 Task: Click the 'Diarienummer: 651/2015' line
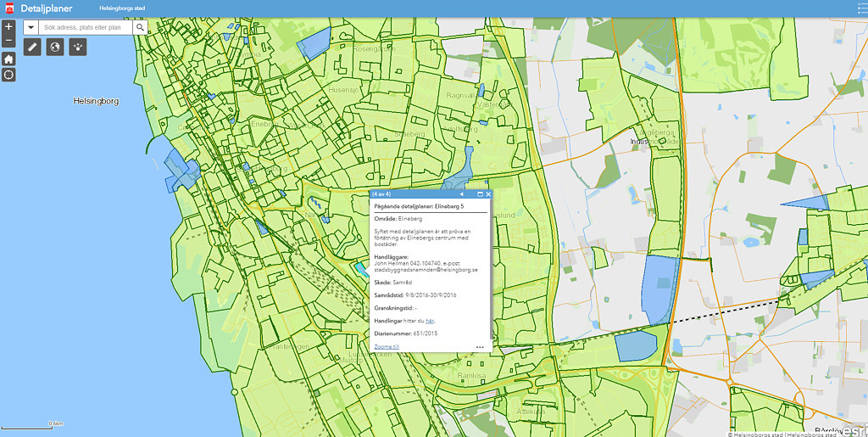point(406,333)
